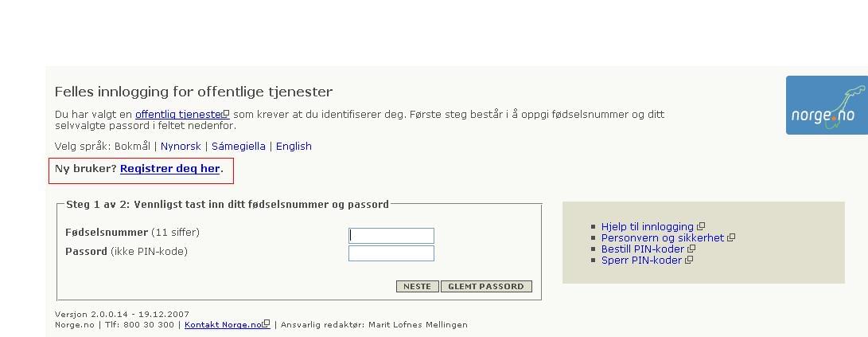Open Sperr PIN-koder link

tap(641, 260)
